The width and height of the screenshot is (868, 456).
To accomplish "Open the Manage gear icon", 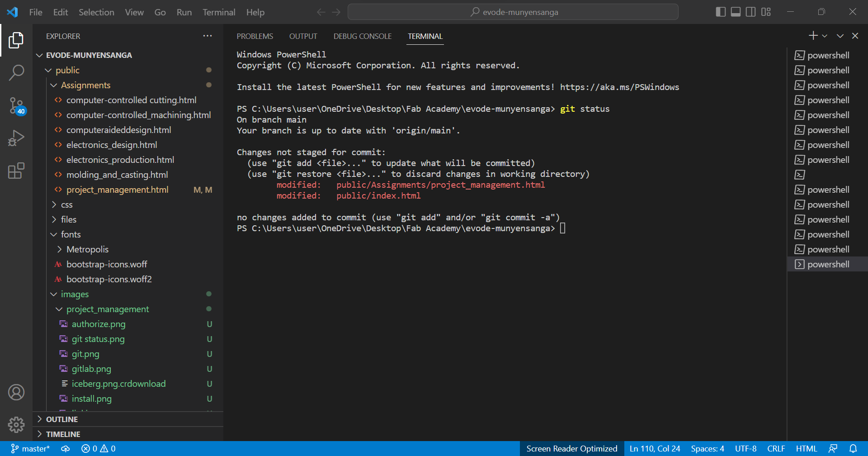I will [16, 424].
